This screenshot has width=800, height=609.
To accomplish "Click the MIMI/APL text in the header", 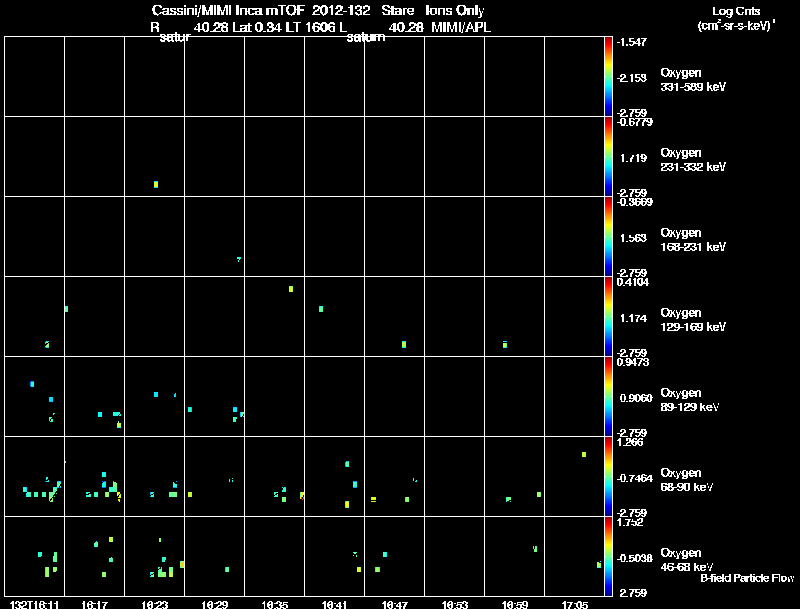I will click(x=461, y=28).
